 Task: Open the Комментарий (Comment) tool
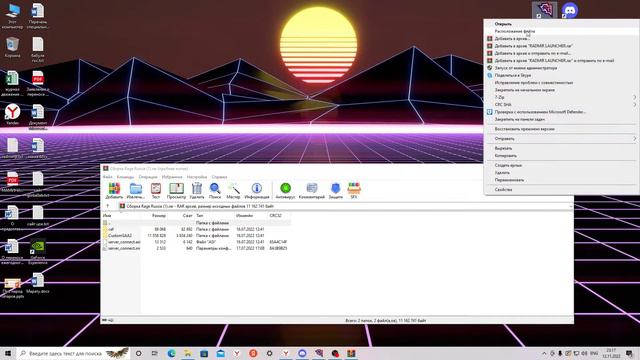[x=312, y=191]
